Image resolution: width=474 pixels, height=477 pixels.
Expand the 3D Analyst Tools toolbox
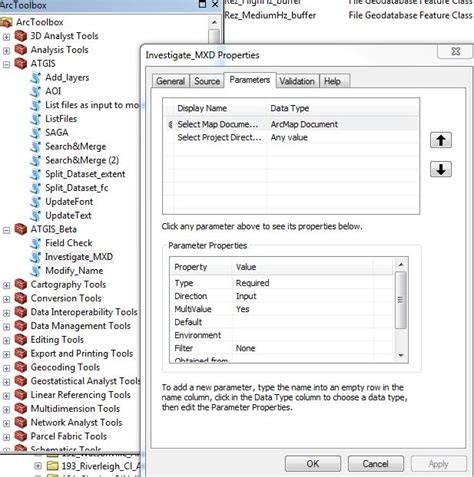point(6,37)
